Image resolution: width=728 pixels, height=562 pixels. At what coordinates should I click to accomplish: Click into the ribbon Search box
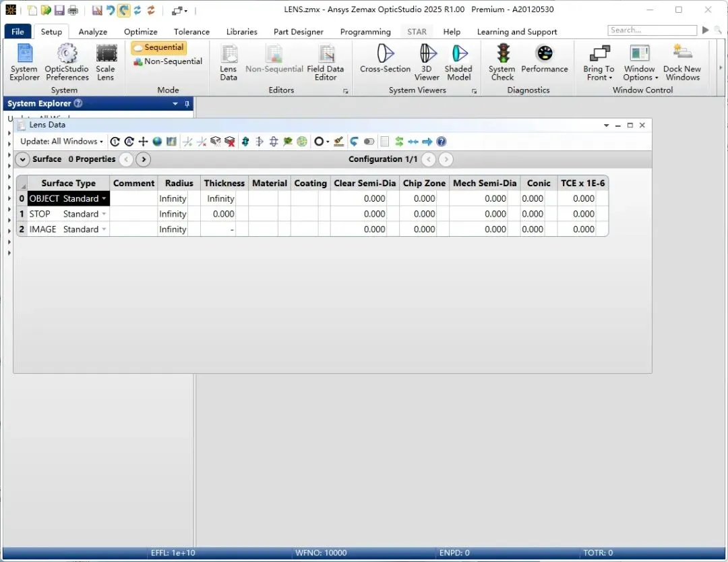(652, 30)
